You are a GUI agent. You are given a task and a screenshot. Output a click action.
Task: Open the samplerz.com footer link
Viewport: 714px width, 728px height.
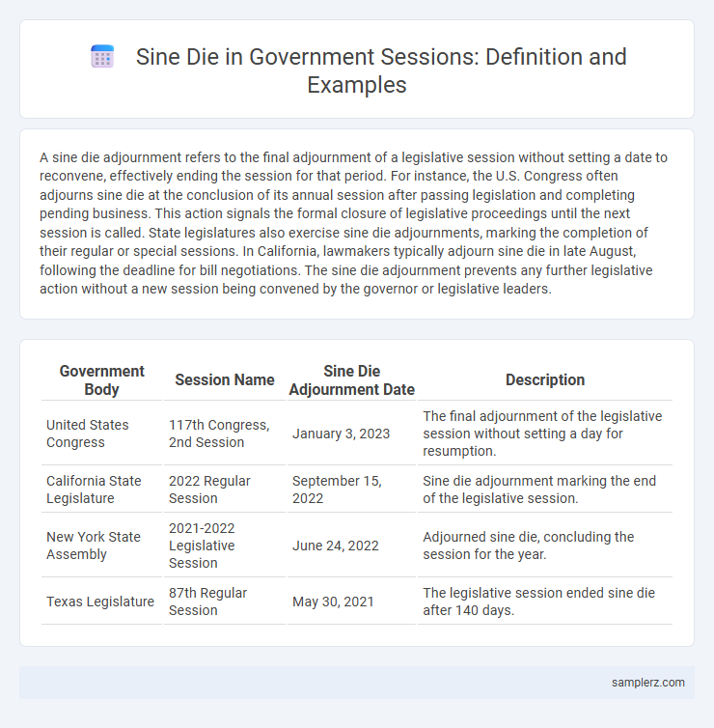(647, 683)
